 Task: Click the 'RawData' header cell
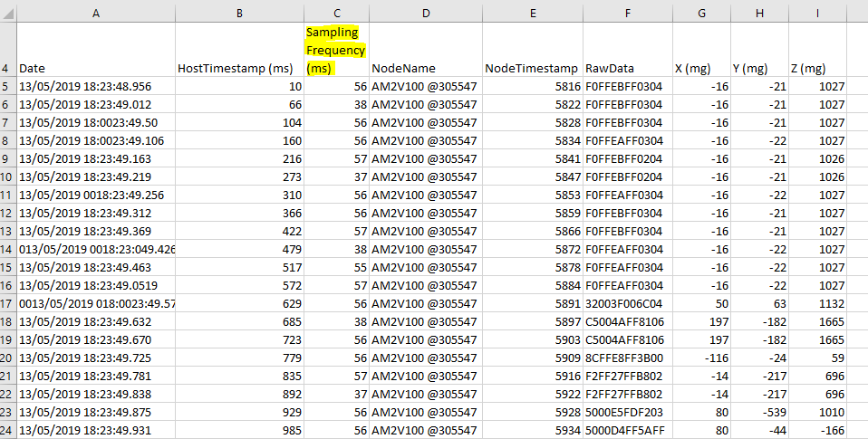pyautogui.click(x=628, y=50)
